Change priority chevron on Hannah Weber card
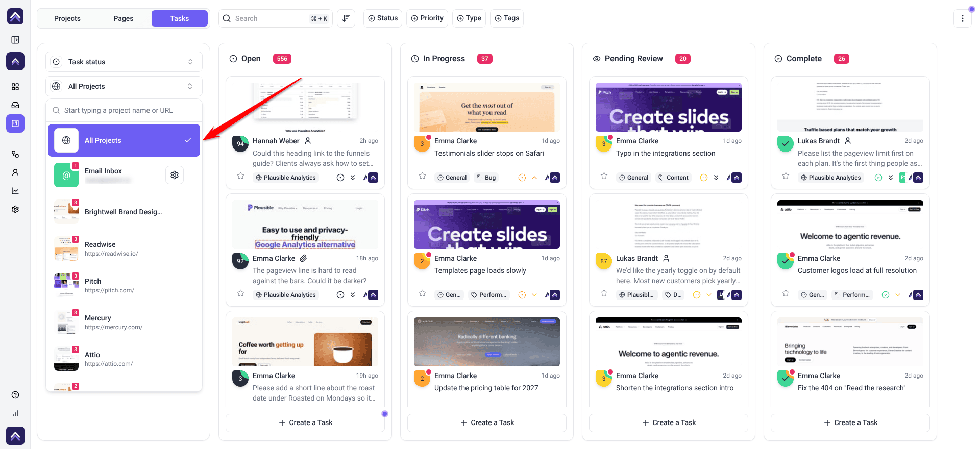This screenshot has height=449, width=980. pyautogui.click(x=353, y=178)
